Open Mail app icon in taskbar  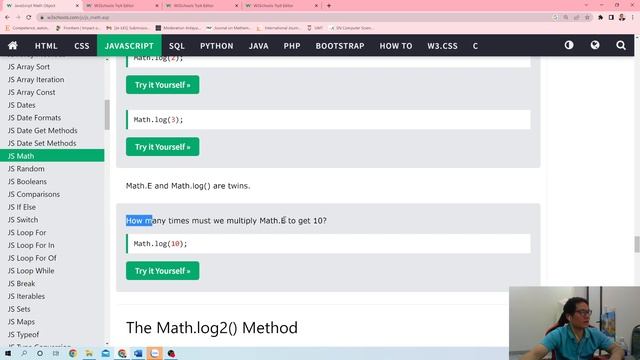[105, 353]
